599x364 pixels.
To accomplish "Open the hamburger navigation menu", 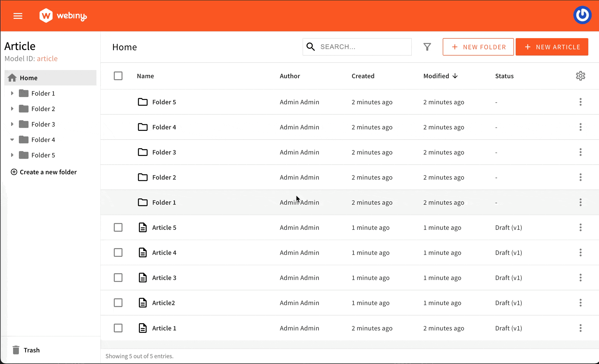I will (x=18, y=16).
